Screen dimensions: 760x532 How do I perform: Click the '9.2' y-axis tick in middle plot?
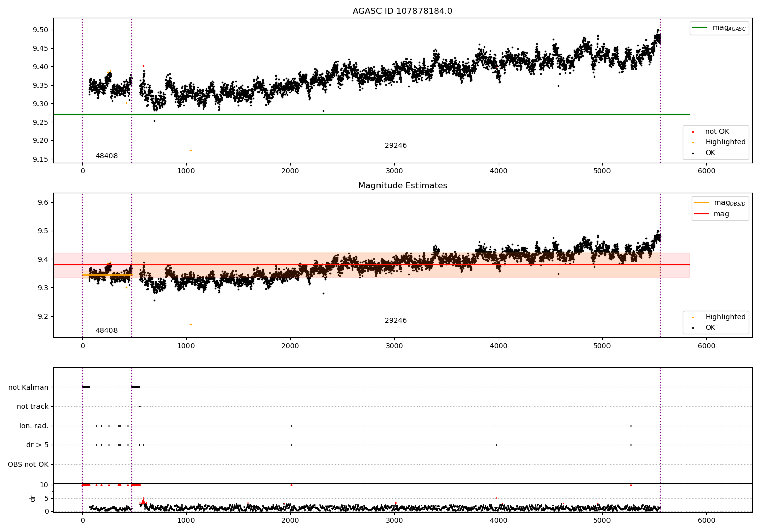(x=43, y=316)
